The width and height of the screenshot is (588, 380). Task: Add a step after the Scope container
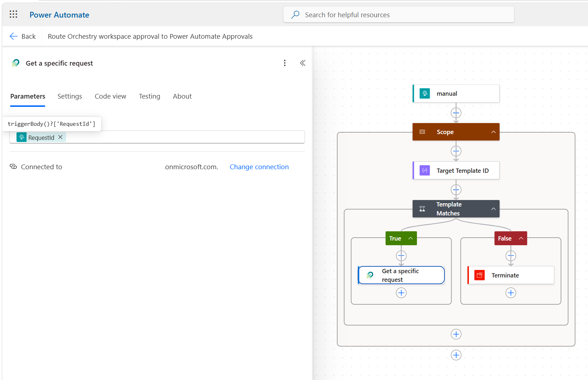[x=456, y=355]
